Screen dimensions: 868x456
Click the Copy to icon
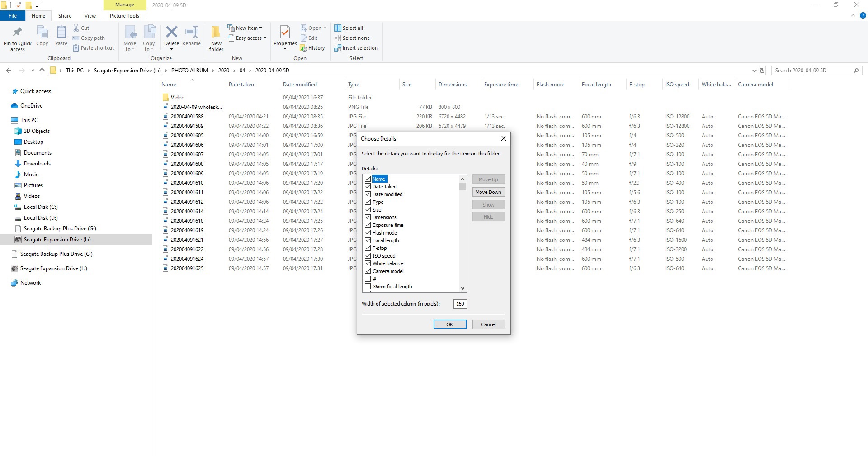(149, 33)
